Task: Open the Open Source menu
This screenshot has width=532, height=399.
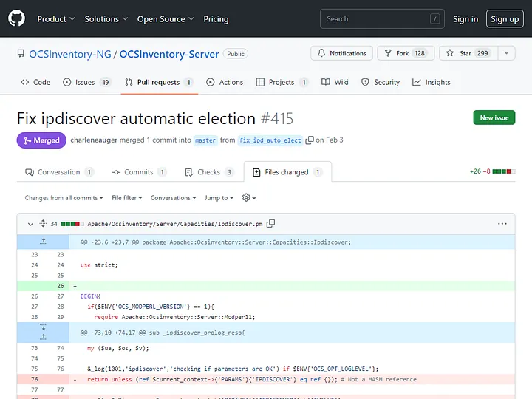Action: tap(166, 19)
